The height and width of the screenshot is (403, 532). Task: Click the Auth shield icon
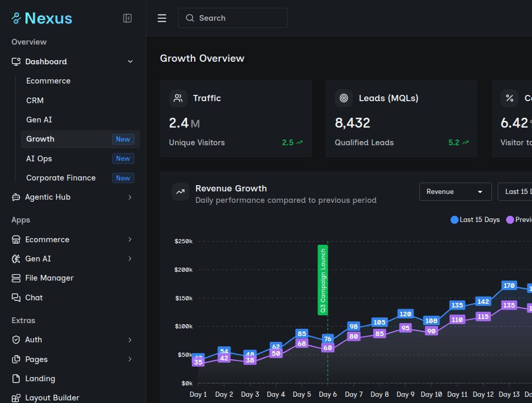click(16, 340)
